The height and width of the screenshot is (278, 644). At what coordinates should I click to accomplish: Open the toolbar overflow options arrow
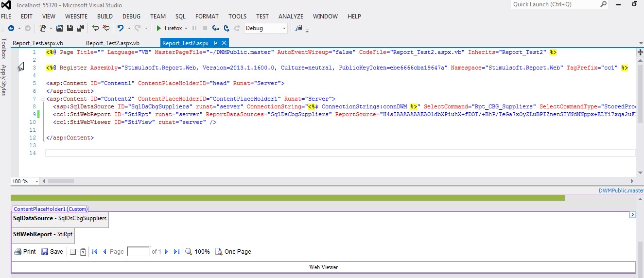pyautogui.click(x=307, y=30)
